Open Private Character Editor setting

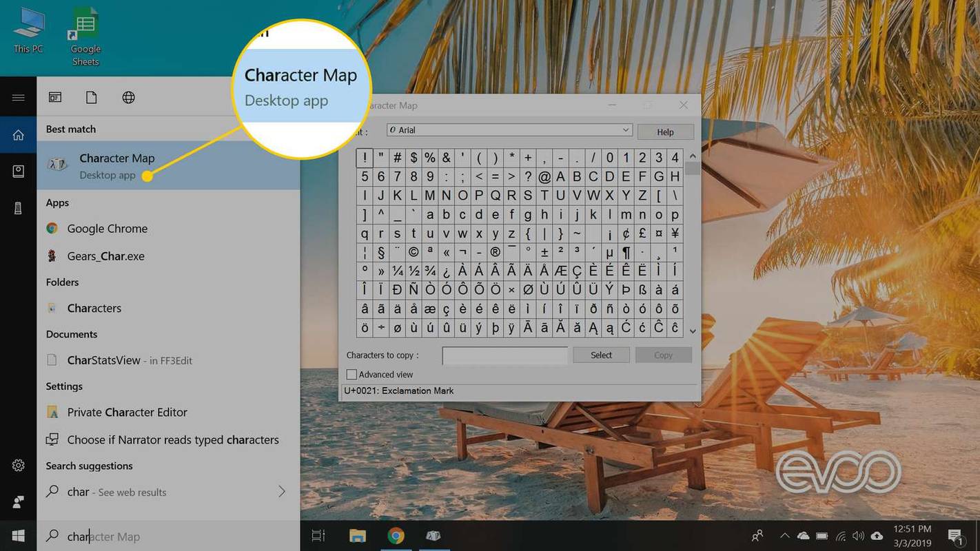(168, 413)
